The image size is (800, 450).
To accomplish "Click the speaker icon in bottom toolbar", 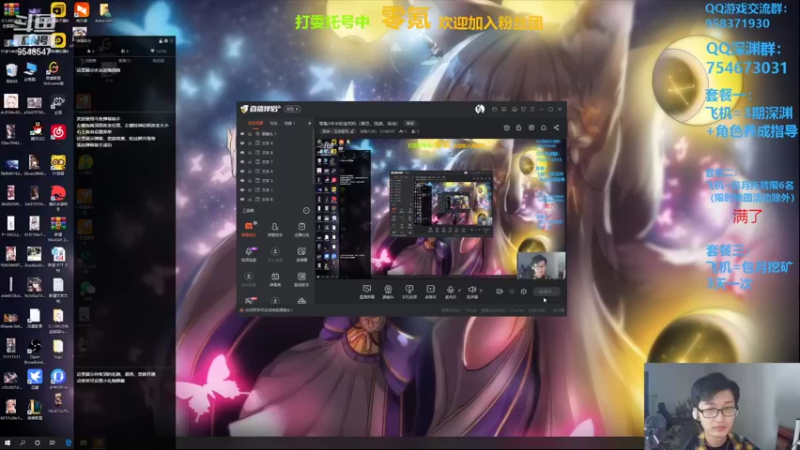I will [x=471, y=289].
